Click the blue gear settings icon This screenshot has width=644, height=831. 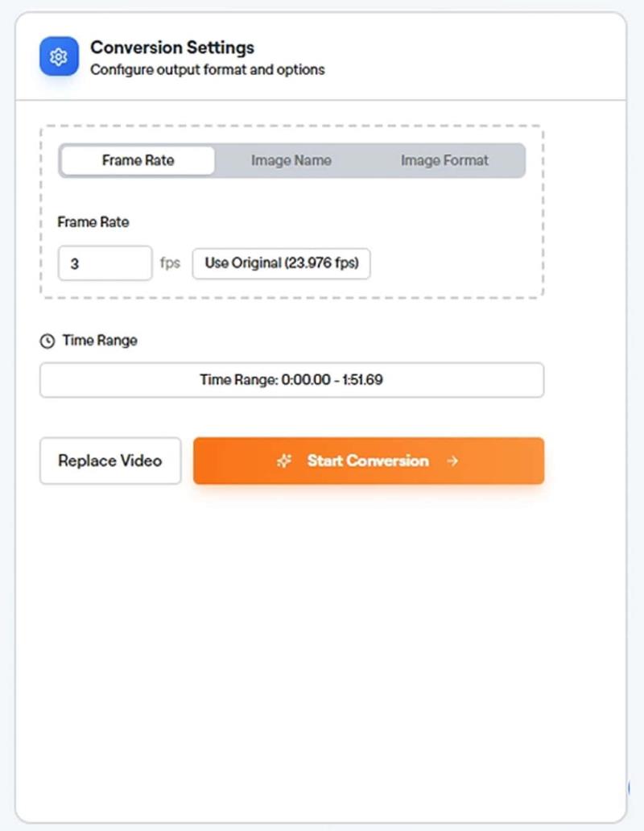pyautogui.click(x=59, y=57)
